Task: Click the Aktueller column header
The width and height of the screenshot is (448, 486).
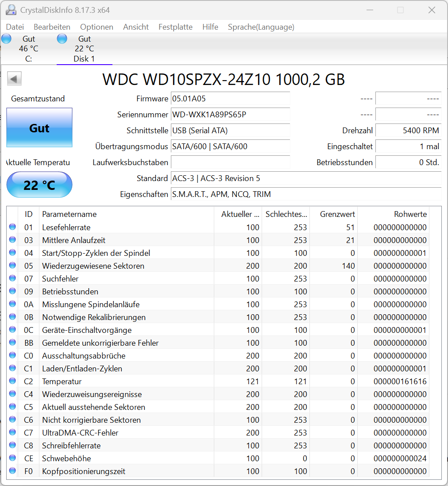Action: click(238, 214)
